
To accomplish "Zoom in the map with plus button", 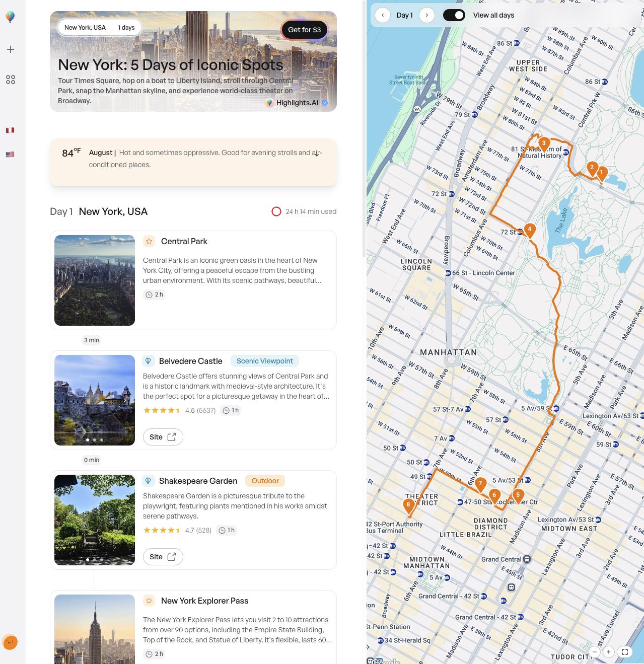I will pos(608,652).
